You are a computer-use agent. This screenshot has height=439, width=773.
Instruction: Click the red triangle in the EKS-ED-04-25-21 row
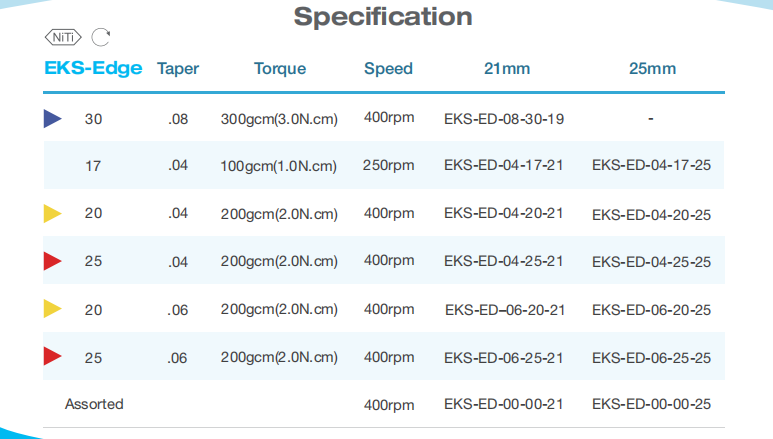coord(53,261)
